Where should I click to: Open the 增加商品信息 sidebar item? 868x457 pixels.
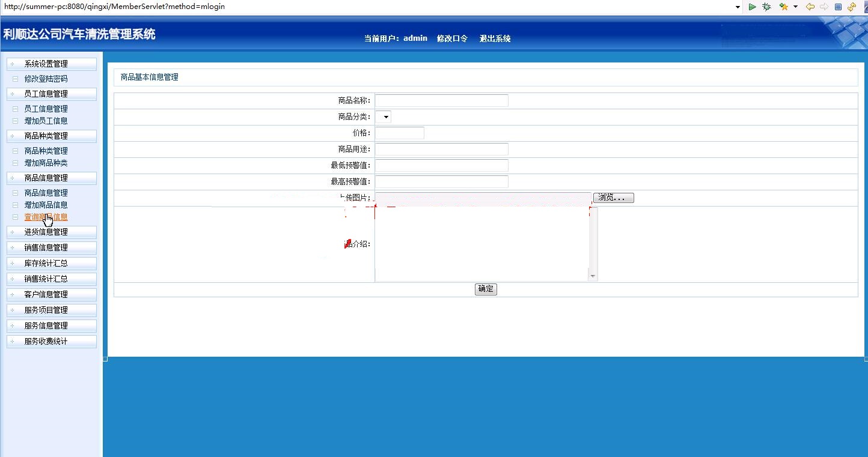[x=46, y=205]
